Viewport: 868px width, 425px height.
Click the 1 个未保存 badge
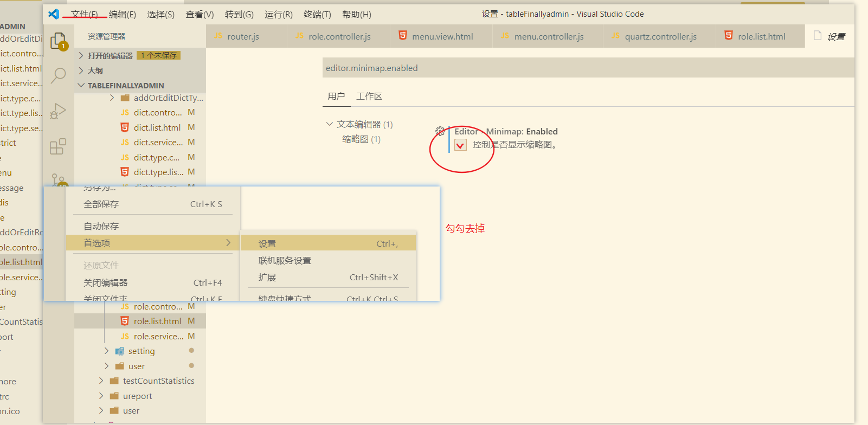coord(158,55)
